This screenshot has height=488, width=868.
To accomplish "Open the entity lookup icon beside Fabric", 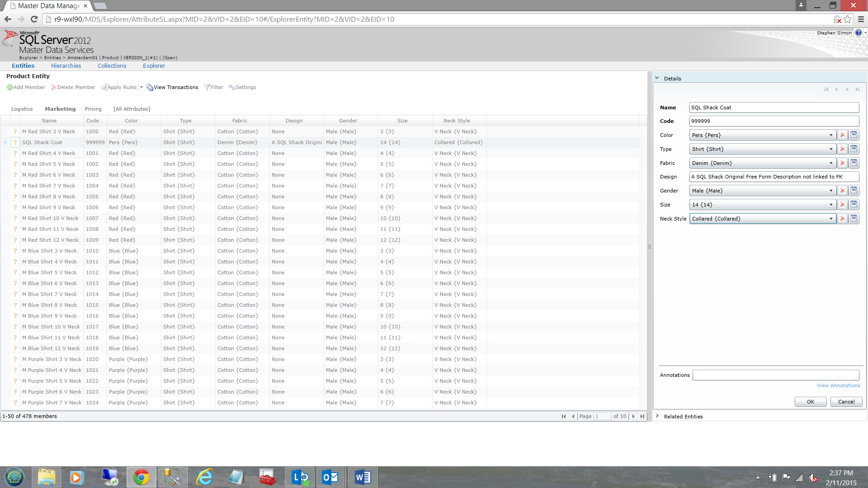I will pos(854,163).
